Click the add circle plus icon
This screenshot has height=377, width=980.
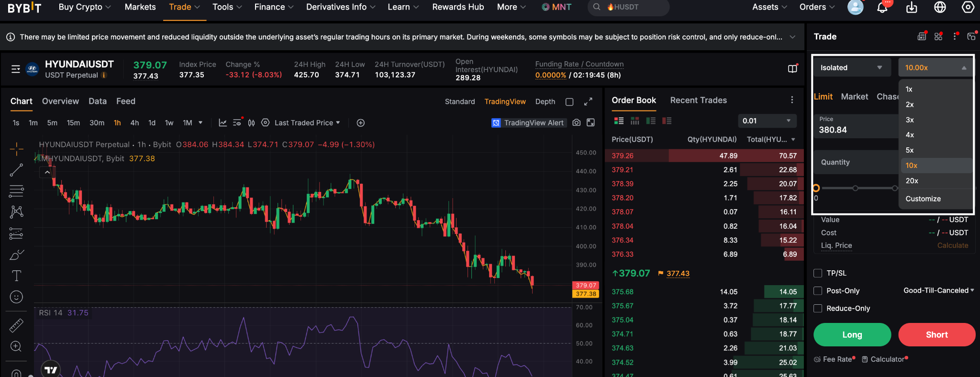click(361, 123)
